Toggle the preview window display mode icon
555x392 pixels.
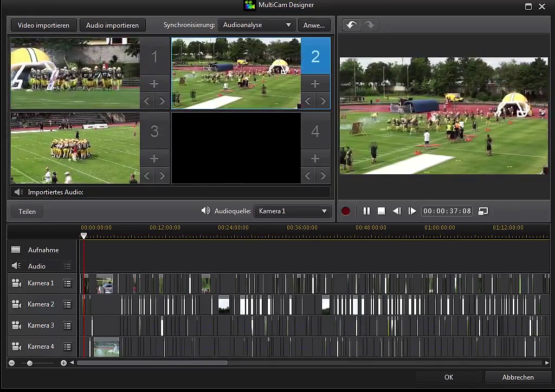click(x=483, y=211)
